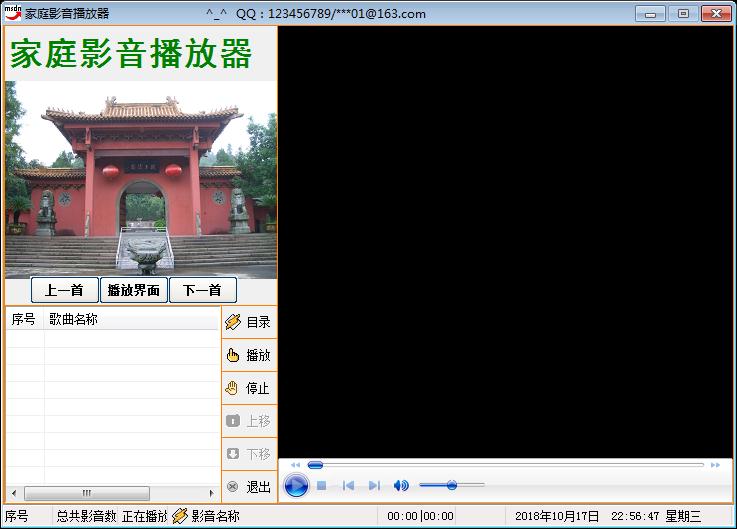Click the media player square stop icon
737x529 pixels.
coord(321,485)
